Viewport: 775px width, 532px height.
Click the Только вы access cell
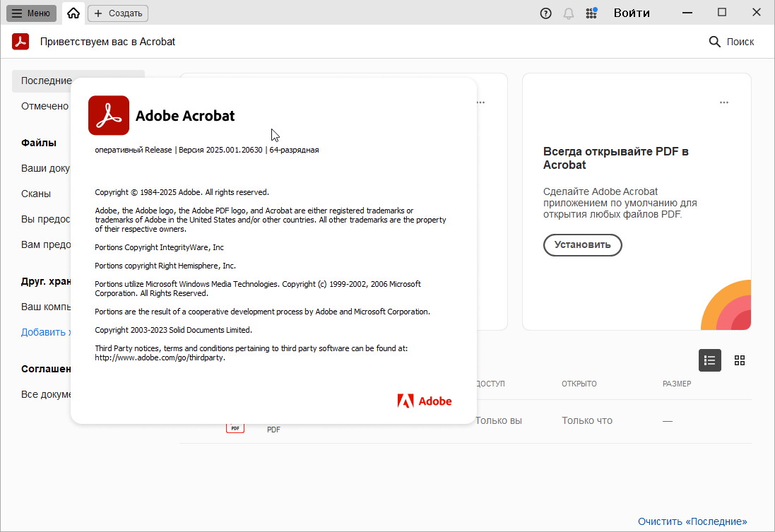(x=499, y=420)
